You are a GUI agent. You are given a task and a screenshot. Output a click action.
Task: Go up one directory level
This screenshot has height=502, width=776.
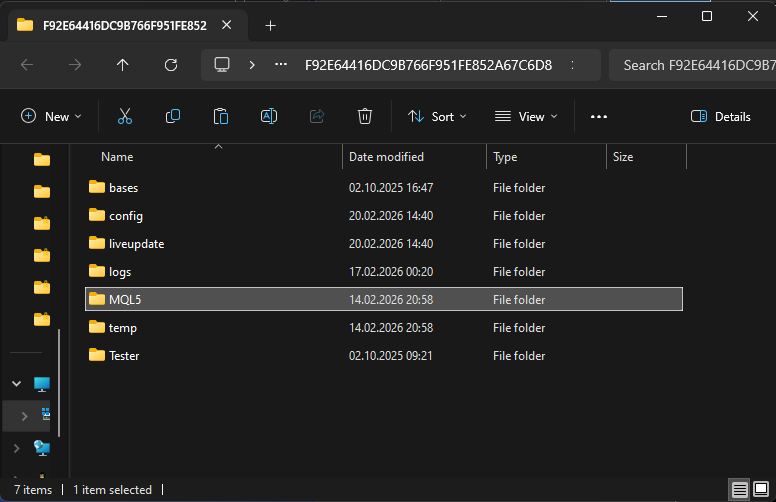click(123, 65)
